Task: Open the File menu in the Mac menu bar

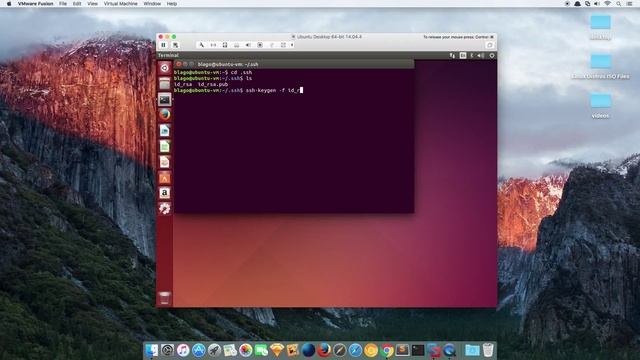Action: coord(63,4)
